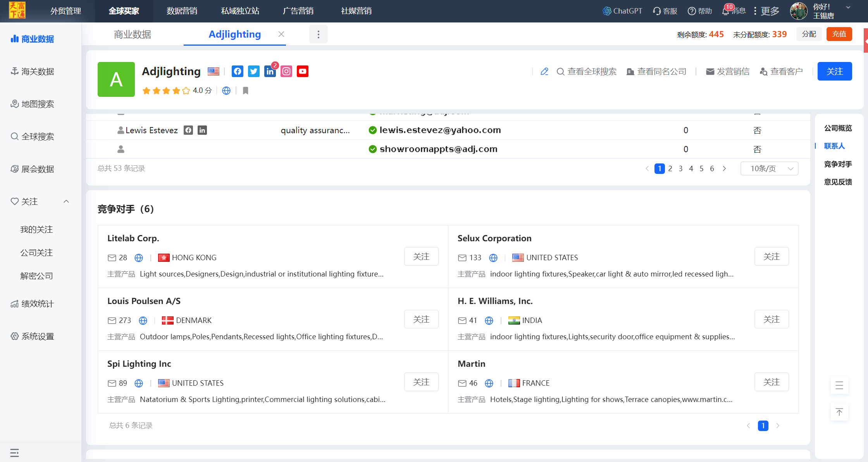Open Adjlighting's Instagram icon
Viewport: 868px width, 462px height.
(286, 71)
